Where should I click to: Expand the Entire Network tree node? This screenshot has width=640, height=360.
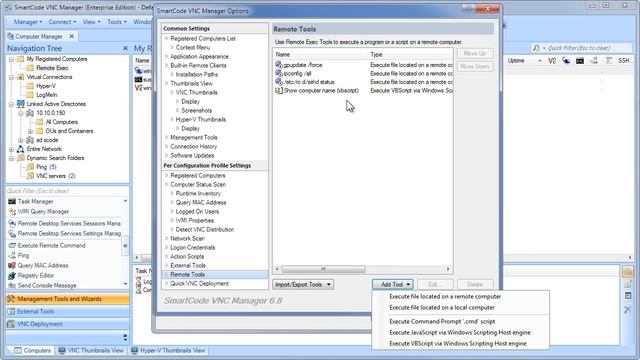click(x=11, y=149)
